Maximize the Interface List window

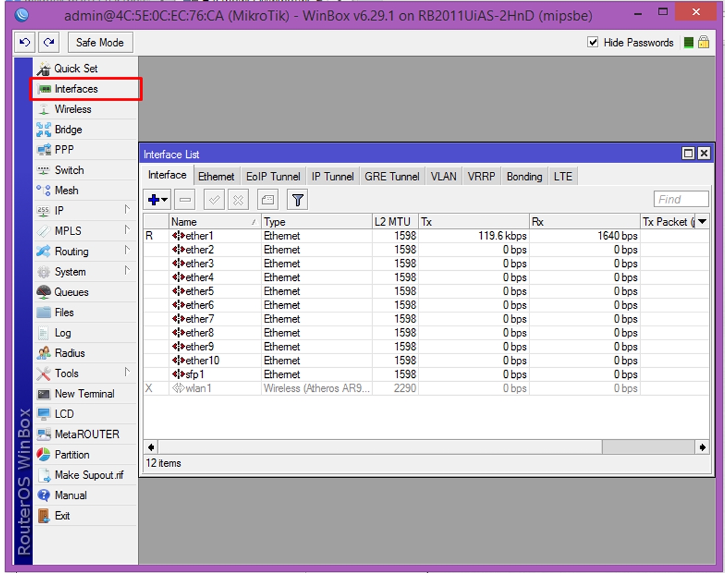point(688,153)
